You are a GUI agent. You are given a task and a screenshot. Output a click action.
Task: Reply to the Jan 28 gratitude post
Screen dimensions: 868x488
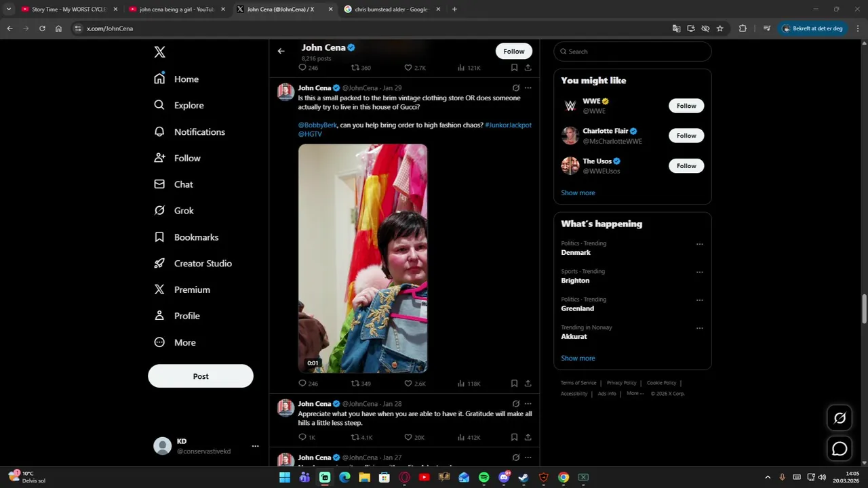(x=307, y=438)
